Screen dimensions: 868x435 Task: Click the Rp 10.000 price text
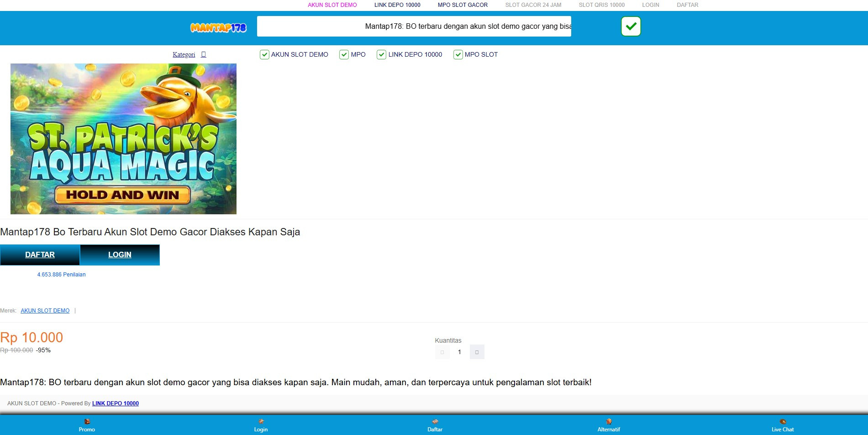(x=32, y=337)
